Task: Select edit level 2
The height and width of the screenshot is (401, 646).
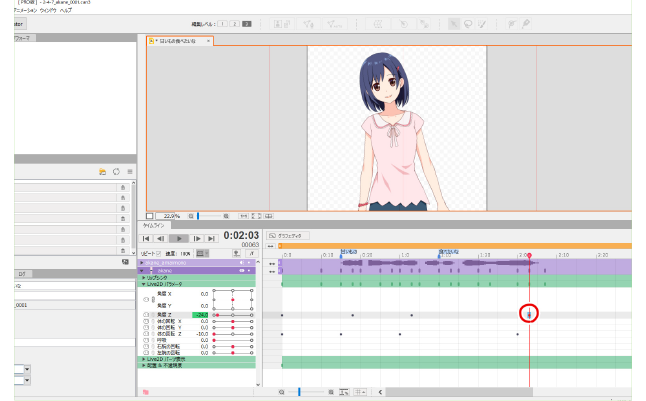Action: tap(234, 24)
